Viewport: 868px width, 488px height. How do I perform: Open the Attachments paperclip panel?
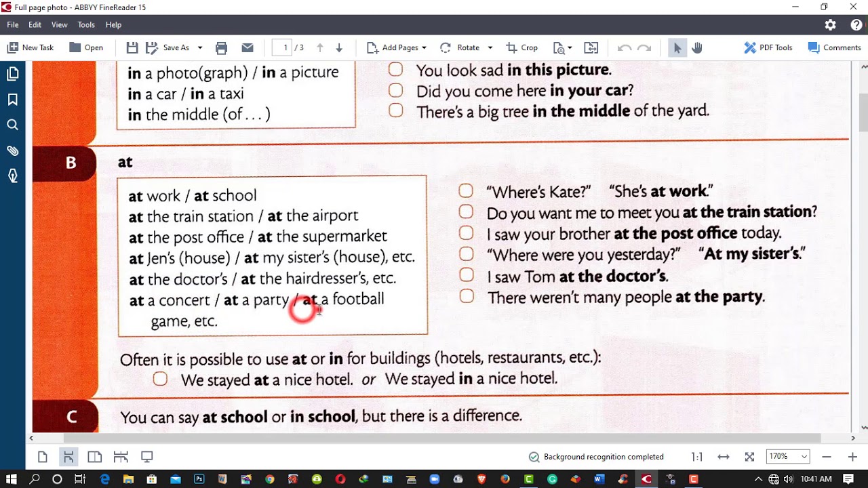tap(12, 150)
